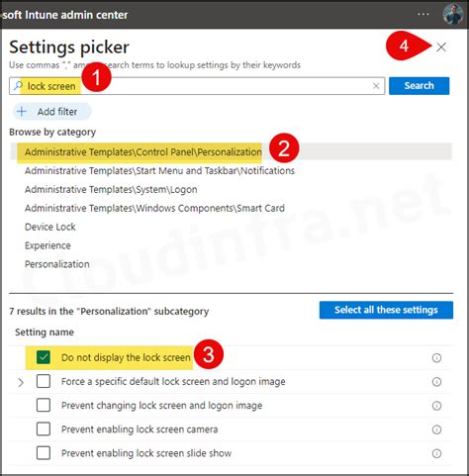Select Administrative Templates\System\Logon category
The height and width of the screenshot is (476, 469).
point(111,190)
